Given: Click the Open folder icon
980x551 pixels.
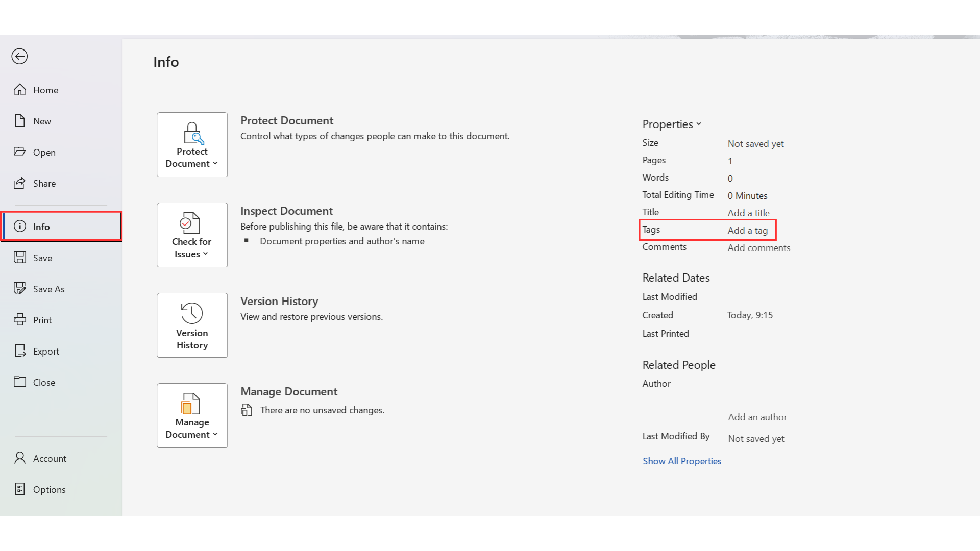Looking at the screenshot, I should pyautogui.click(x=20, y=152).
